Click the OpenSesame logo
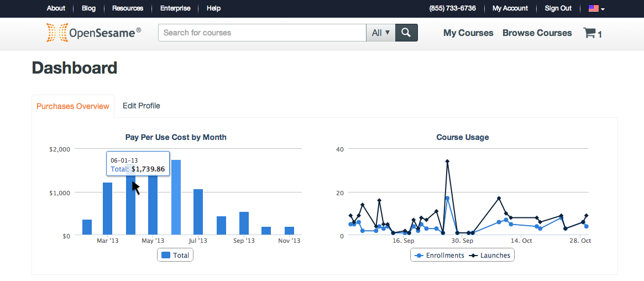This screenshot has height=281, width=644. [93, 33]
